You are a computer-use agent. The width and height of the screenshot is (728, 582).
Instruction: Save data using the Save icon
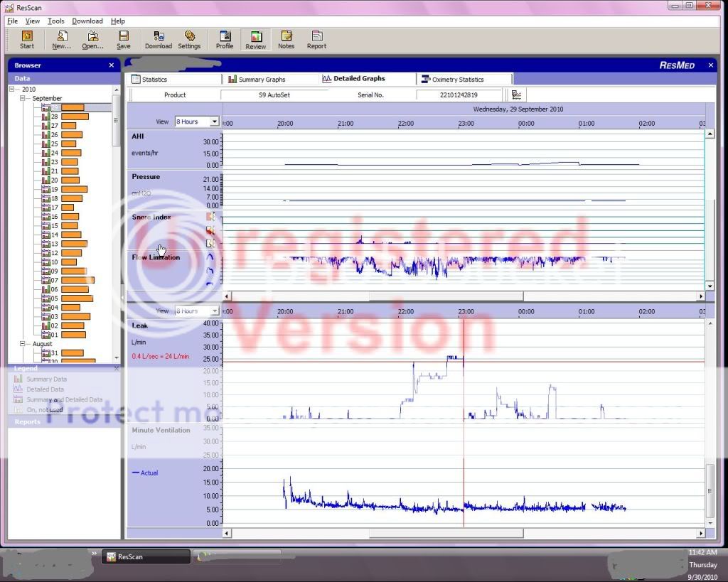pos(124,40)
